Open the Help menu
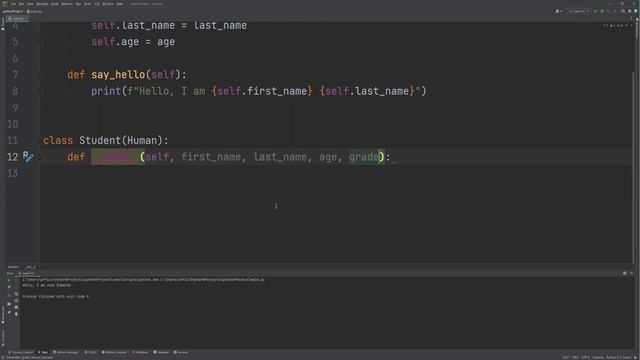640x360 pixels. [x=120, y=4]
